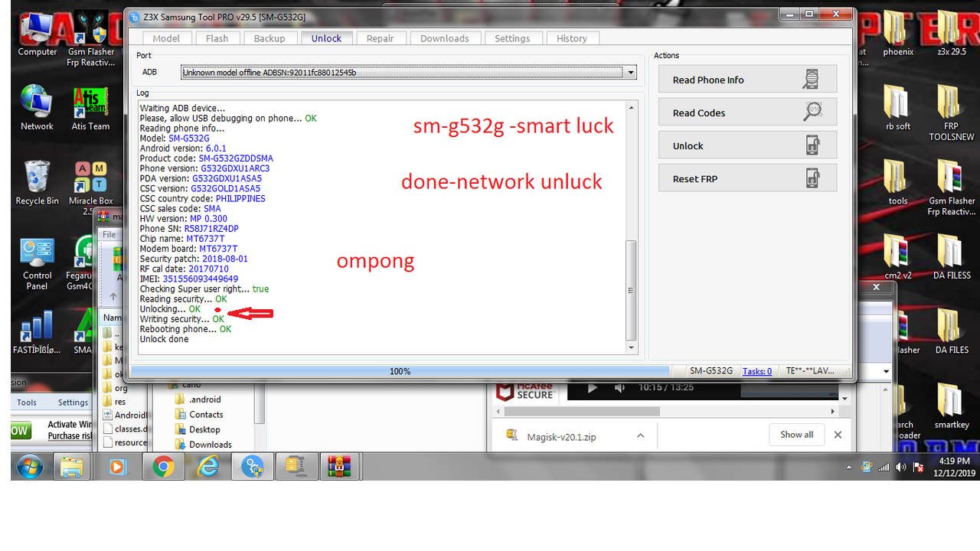
Task: Show hidden system tray icons
Action: tap(848, 467)
